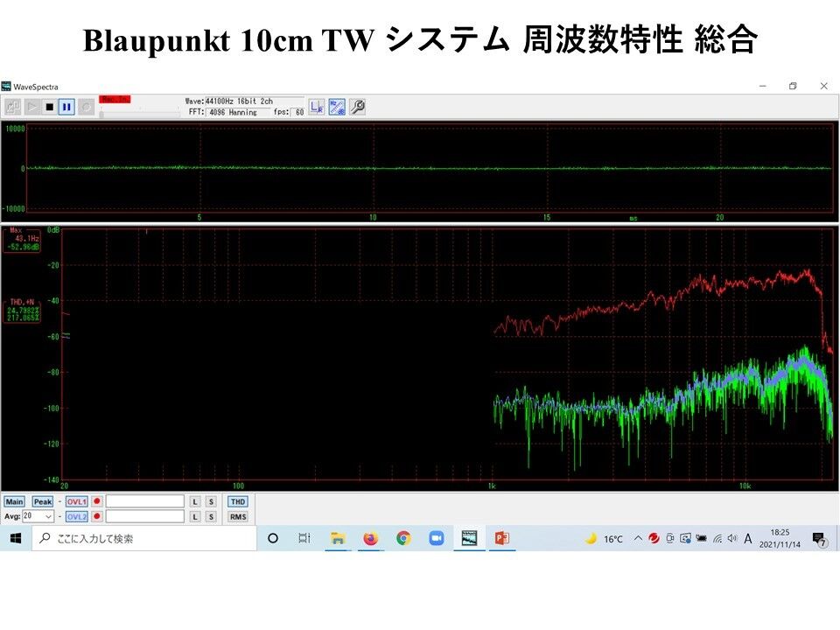This screenshot has width=840, height=630.
Task: Toggle the Main spectrum button
Action: pos(14,501)
